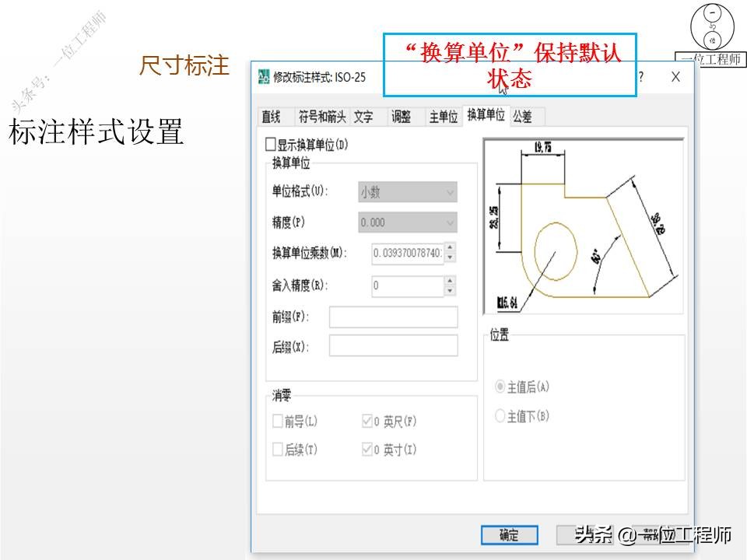Toggle the 后续 zero suppression checkbox
Viewport: 747px width, 560px height.
pyautogui.click(x=276, y=449)
